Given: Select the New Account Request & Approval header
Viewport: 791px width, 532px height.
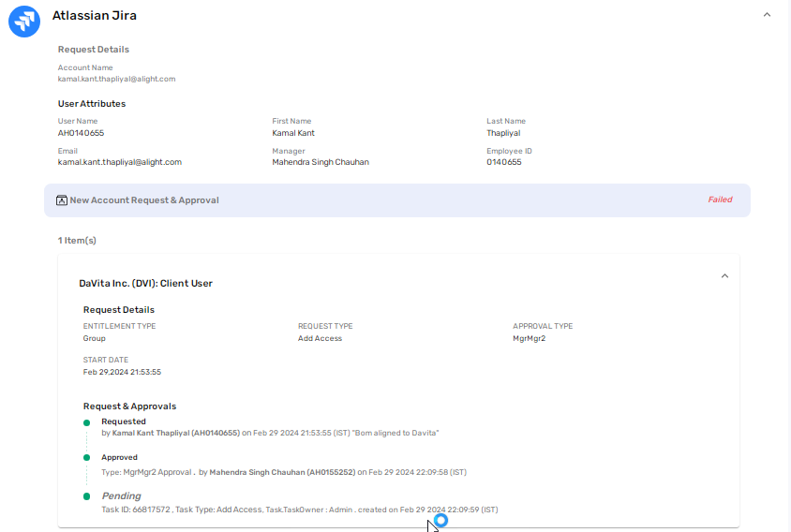Looking at the screenshot, I should [x=397, y=200].
